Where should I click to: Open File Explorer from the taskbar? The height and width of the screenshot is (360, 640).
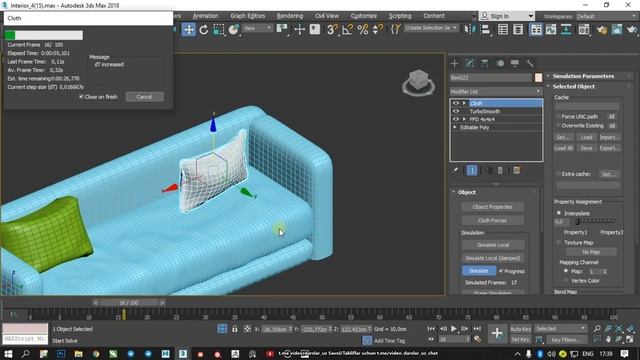[79, 353]
